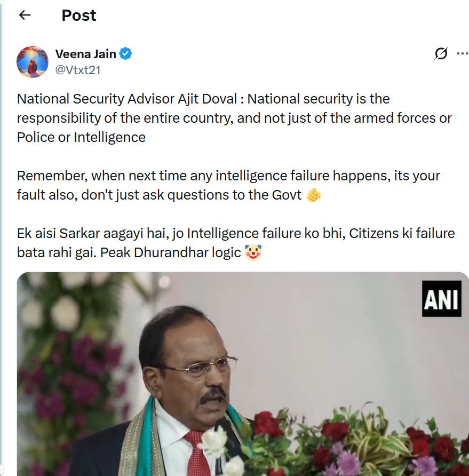Click the @Vtxt21 handle
The image size is (469, 476).
point(78,70)
